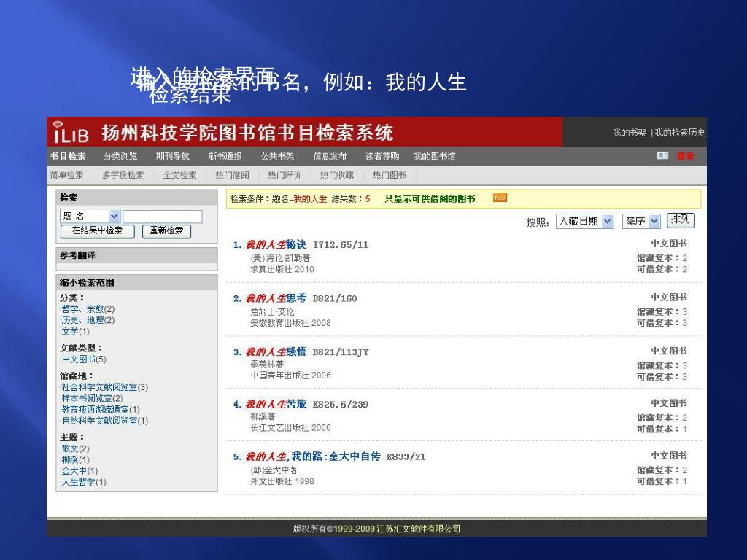Open book result 我的人生感悟
747x560 pixels.
pos(276,352)
